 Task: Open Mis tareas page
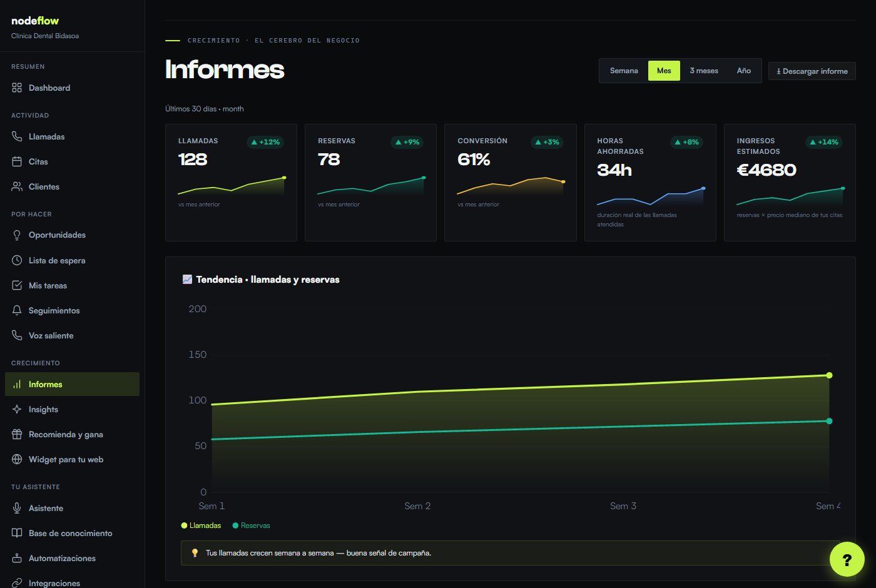tap(72, 285)
